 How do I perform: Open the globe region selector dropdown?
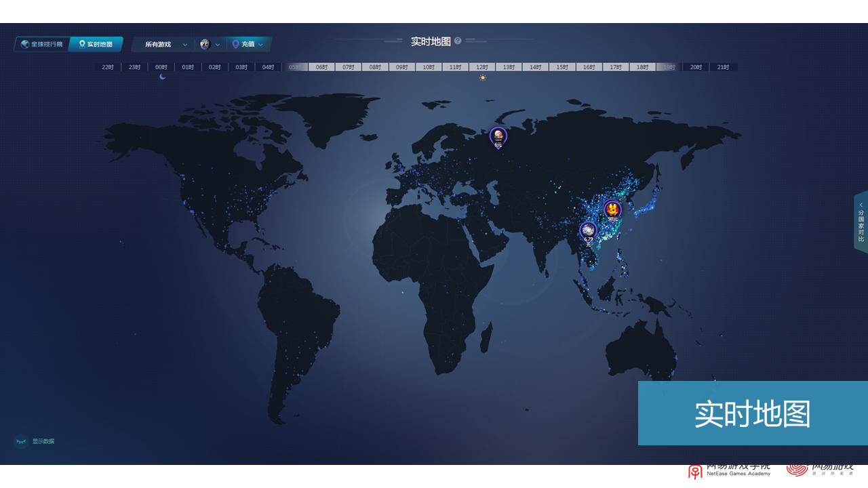pyautogui.click(x=210, y=45)
